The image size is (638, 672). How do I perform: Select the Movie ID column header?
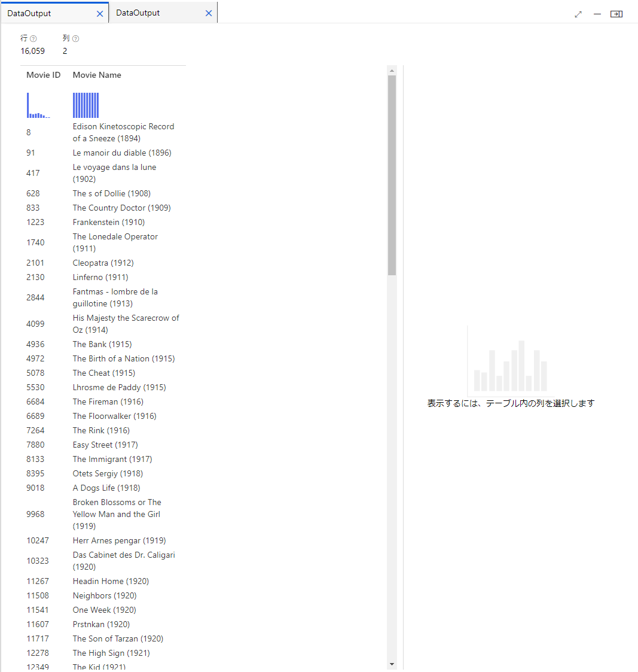[x=43, y=75]
